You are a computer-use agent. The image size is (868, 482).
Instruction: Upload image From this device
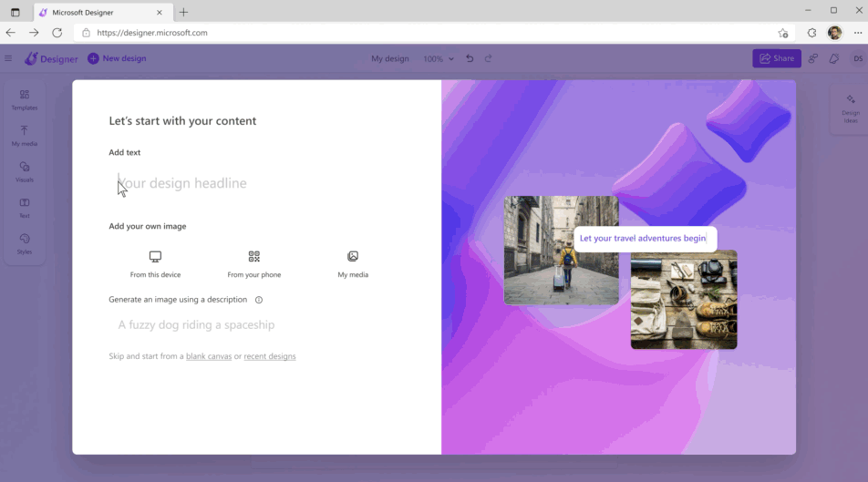click(x=155, y=263)
